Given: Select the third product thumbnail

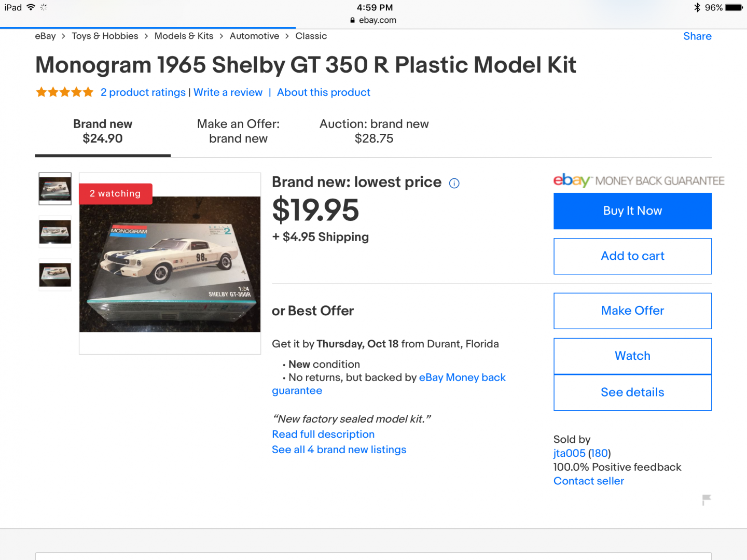Looking at the screenshot, I should coord(55,275).
